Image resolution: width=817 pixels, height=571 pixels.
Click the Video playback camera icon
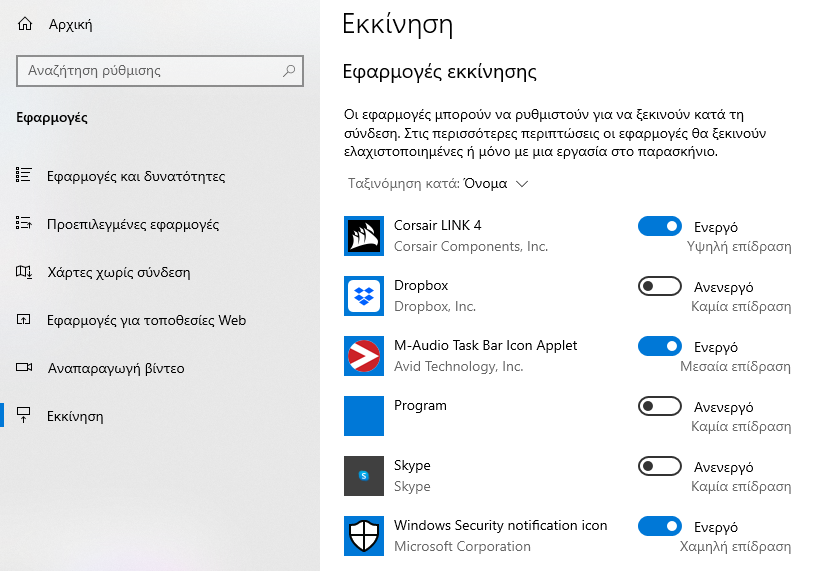[23, 368]
